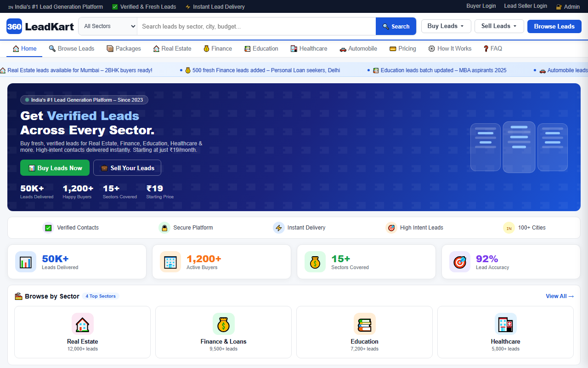
Task: Click the bar chart icon beside Leads Delivered
Action: pos(26,262)
